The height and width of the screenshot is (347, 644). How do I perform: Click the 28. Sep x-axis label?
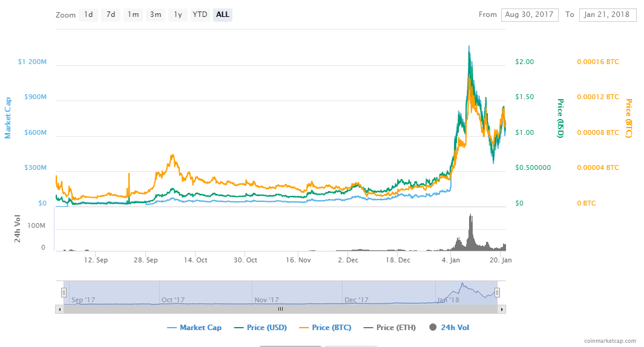tap(145, 260)
